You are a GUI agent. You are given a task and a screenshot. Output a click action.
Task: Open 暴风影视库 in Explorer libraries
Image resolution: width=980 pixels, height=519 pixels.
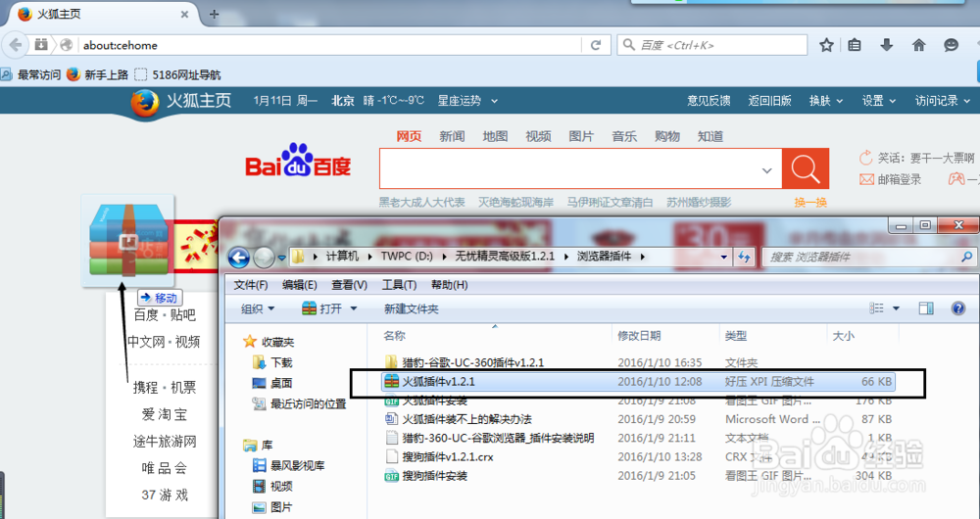[x=289, y=466]
